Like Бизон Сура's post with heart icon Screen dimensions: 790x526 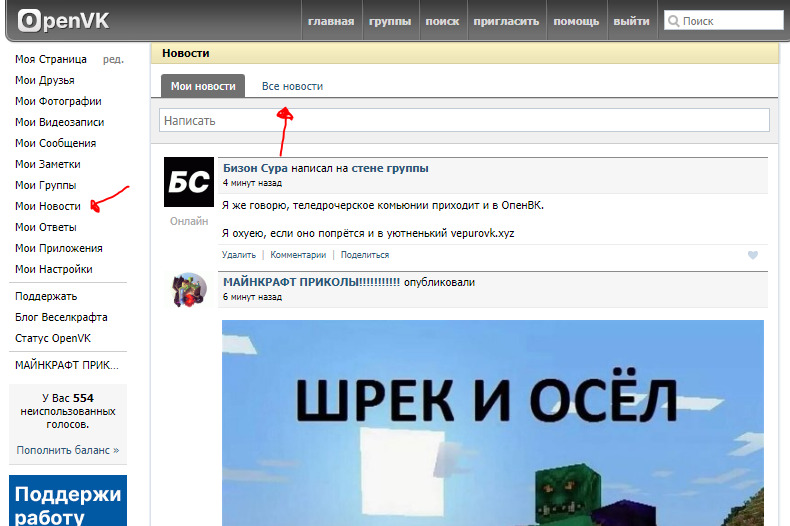tap(753, 255)
